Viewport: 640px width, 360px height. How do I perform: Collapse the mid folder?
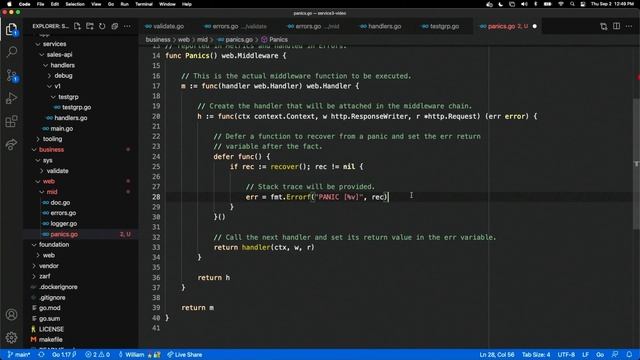point(52,192)
